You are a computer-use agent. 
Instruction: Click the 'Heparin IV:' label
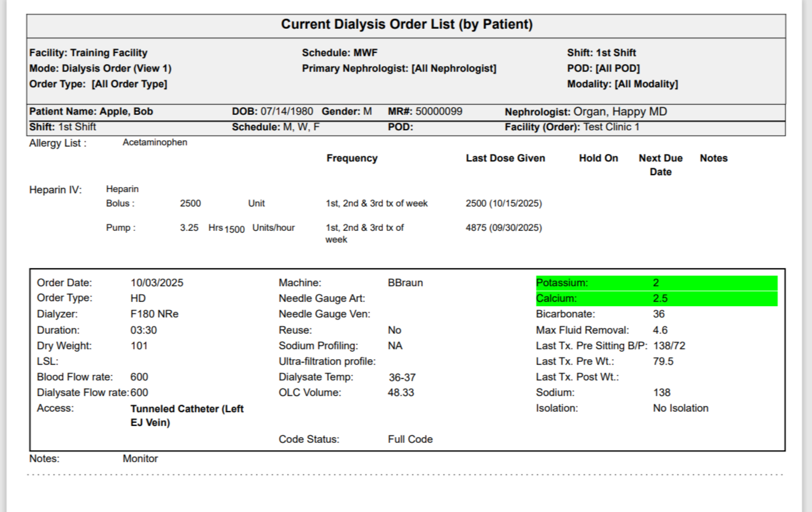tap(55, 190)
